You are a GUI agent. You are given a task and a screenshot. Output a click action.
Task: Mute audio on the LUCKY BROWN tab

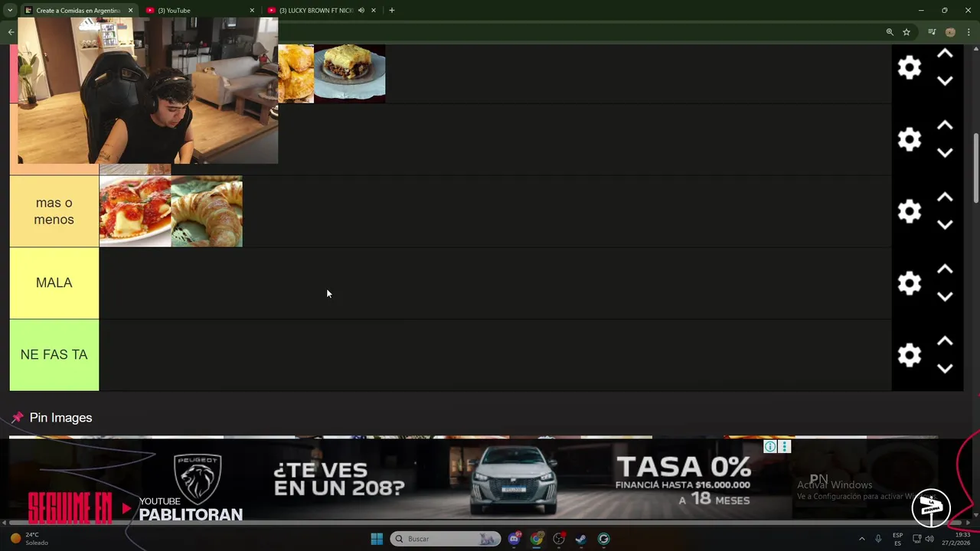pos(361,11)
